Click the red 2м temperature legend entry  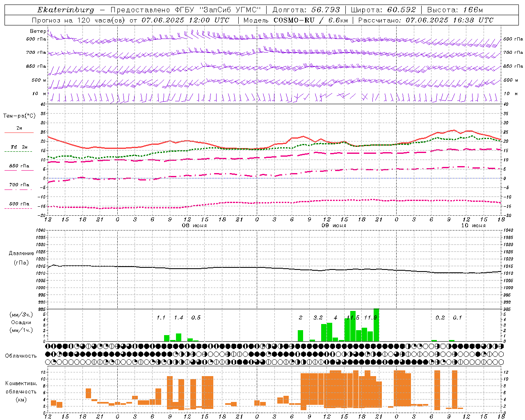pyautogui.click(x=19, y=129)
